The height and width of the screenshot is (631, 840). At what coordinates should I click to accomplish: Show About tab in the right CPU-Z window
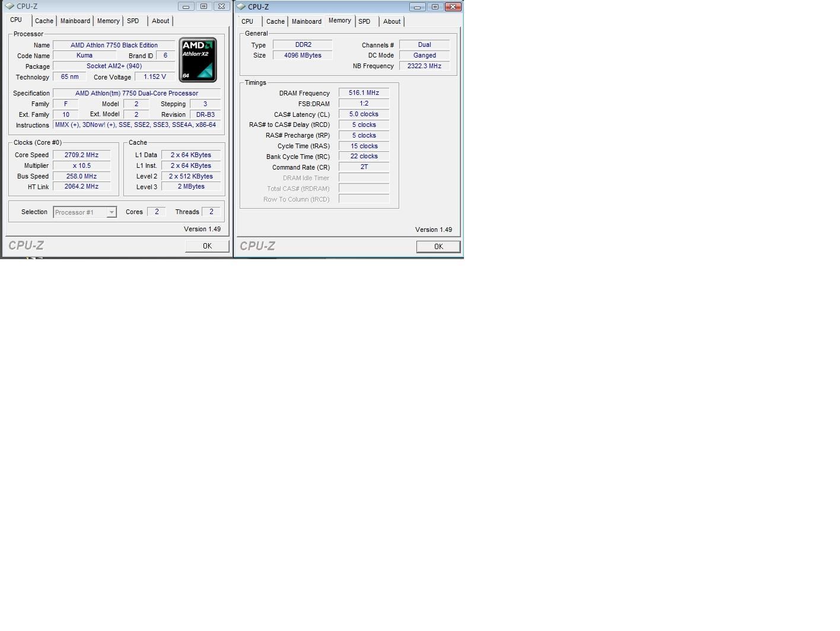pyautogui.click(x=392, y=21)
